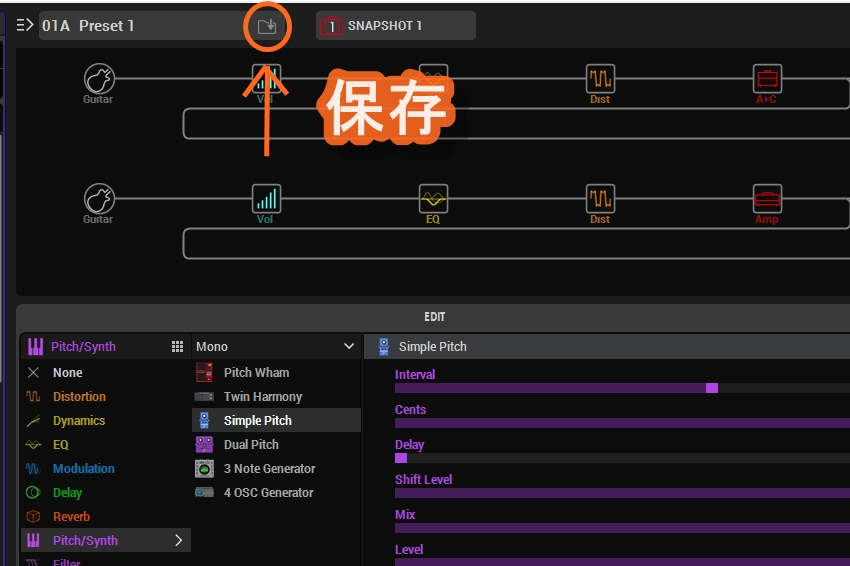The height and width of the screenshot is (566, 850).
Task: Open the preset list menu icon
Action: click(25, 26)
